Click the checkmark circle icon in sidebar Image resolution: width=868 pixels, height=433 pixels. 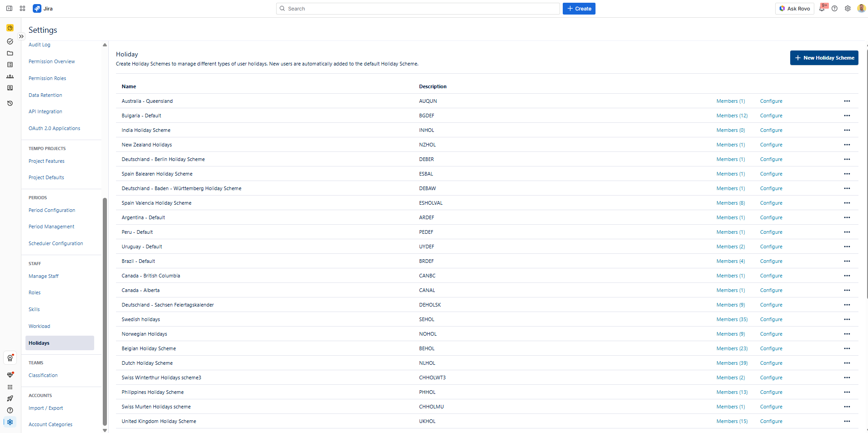[10, 41]
